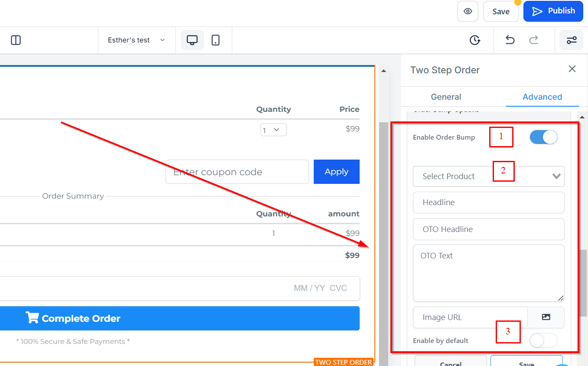This screenshot has height=366, width=588.
Task: Expand the Quantity selector dropdown
Action: [x=273, y=130]
